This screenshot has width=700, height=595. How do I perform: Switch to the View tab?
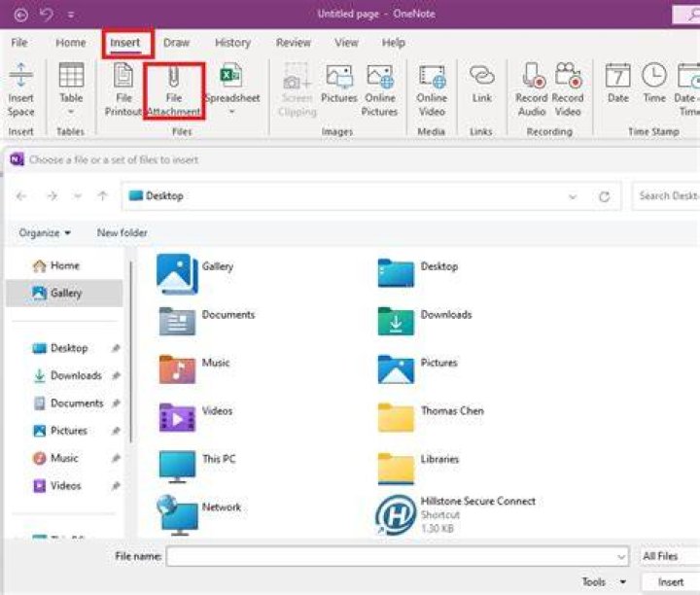click(346, 43)
